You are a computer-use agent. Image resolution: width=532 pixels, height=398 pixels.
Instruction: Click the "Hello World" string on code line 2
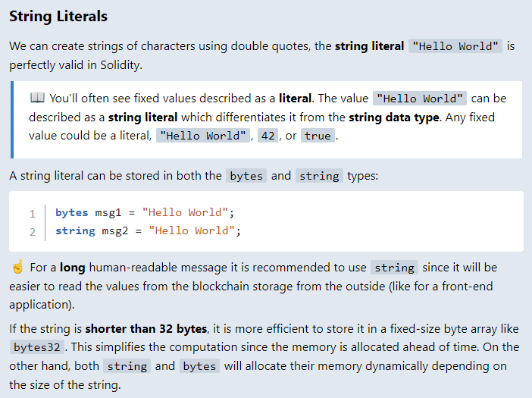click(x=192, y=230)
